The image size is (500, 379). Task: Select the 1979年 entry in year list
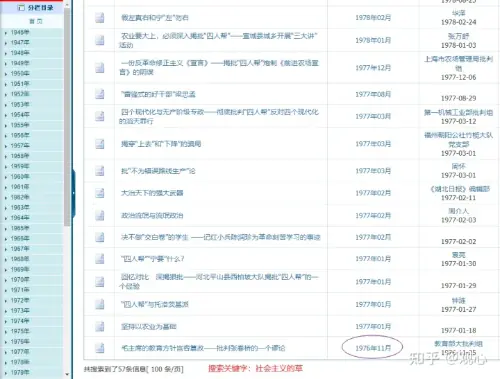pos(20,373)
